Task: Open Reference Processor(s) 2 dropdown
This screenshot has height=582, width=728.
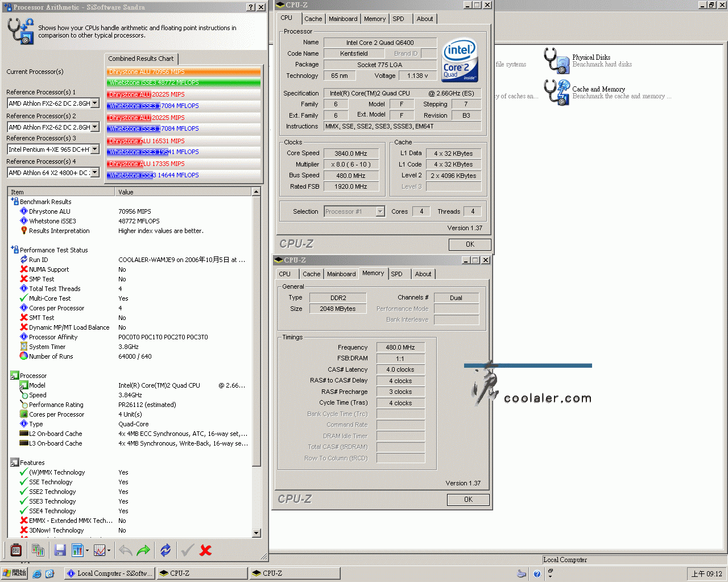Action: tap(95, 127)
